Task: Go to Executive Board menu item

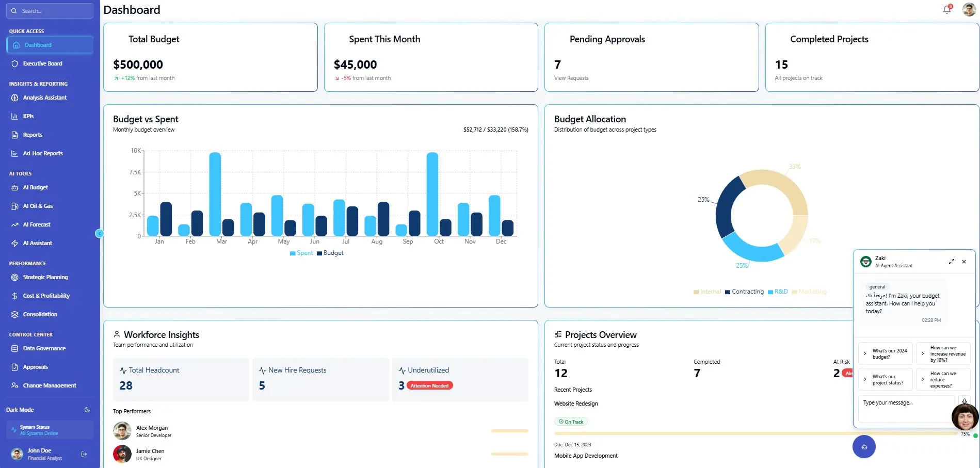Action: (x=42, y=63)
